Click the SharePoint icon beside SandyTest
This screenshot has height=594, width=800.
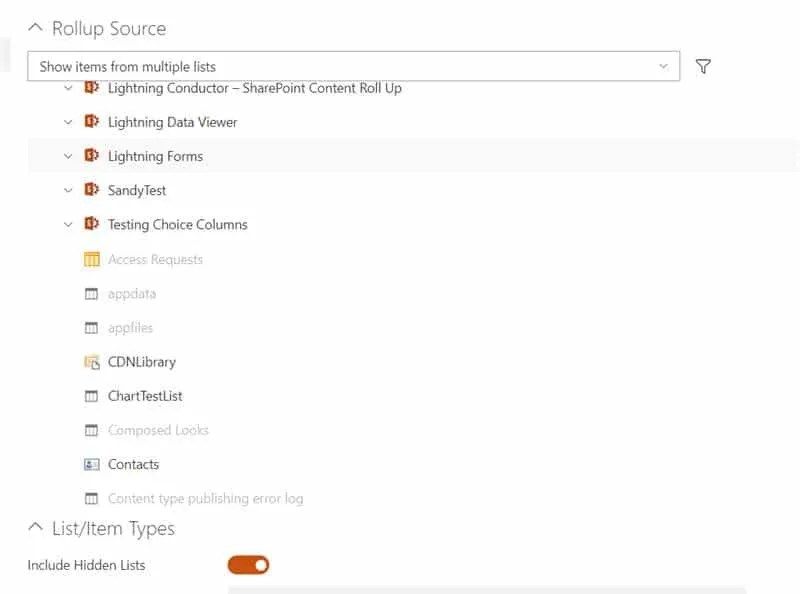[x=92, y=190]
